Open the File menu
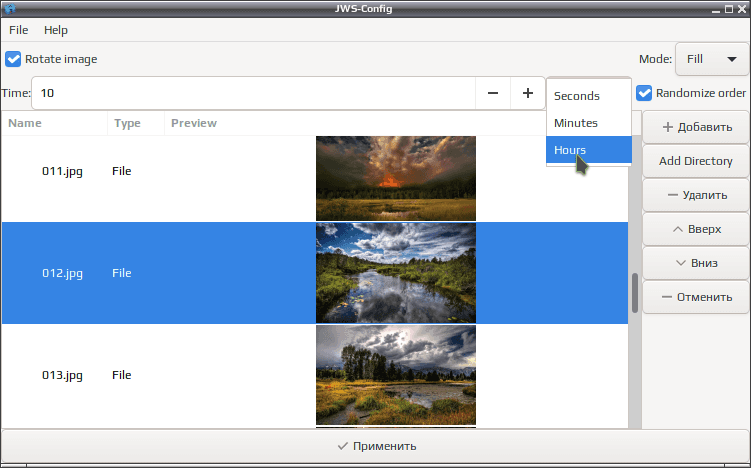 [19, 30]
